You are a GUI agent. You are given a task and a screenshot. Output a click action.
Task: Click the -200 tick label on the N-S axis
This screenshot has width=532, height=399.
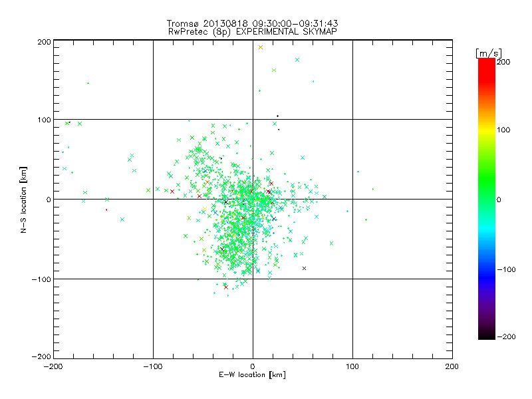41,356
